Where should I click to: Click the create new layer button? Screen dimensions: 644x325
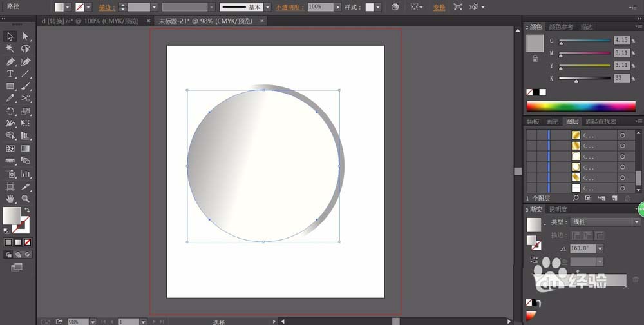pos(614,198)
